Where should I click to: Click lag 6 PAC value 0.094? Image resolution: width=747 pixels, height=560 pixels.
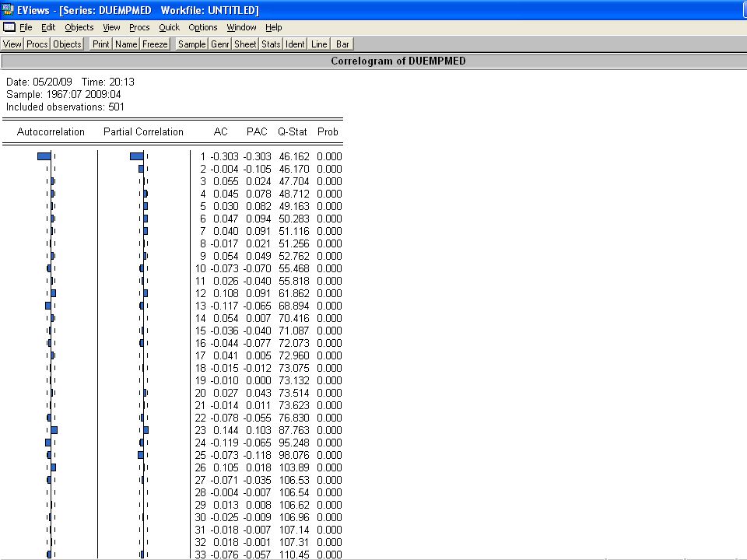pyautogui.click(x=258, y=219)
